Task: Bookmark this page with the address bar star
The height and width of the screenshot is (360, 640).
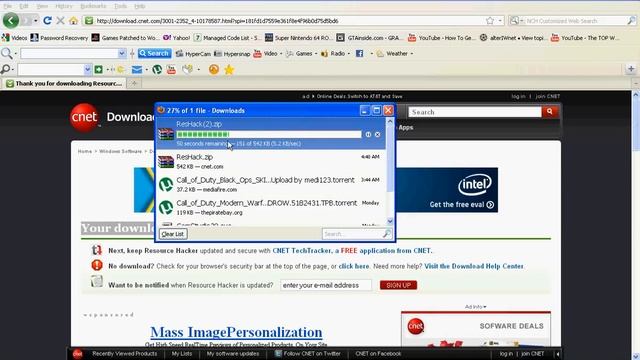Action: (490, 20)
